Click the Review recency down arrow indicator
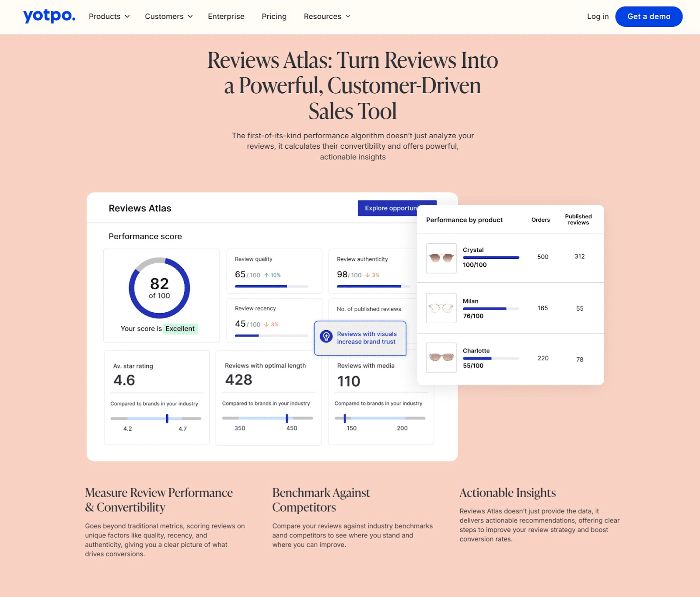 [x=266, y=324]
